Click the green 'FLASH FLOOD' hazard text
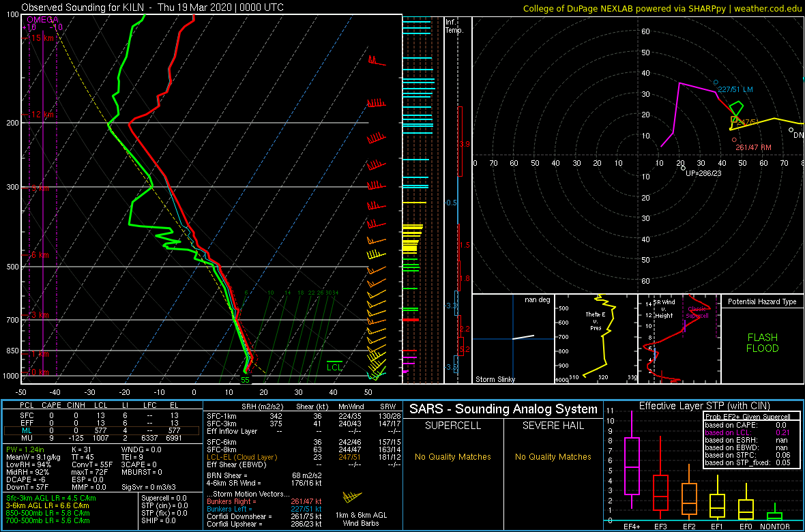The width and height of the screenshot is (805, 532). pyautogui.click(x=763, y=343)
